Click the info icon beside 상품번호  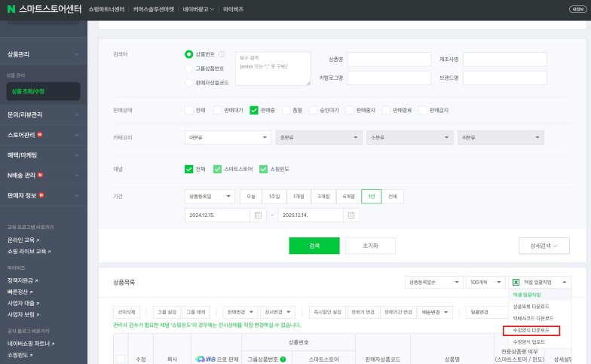[x=222, y=54]
